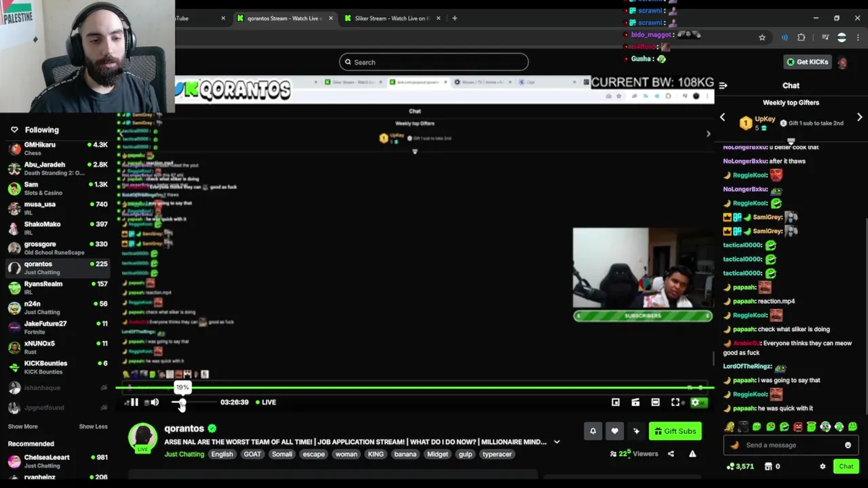Open picture-in-picture mini player
Screen dimensions: 868x488
click(616, 402)
